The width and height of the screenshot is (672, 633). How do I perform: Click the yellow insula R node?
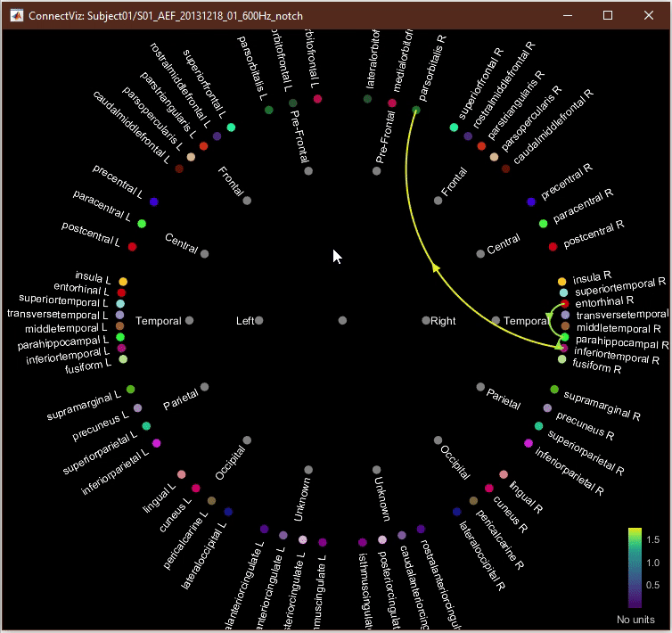point(561,281)
